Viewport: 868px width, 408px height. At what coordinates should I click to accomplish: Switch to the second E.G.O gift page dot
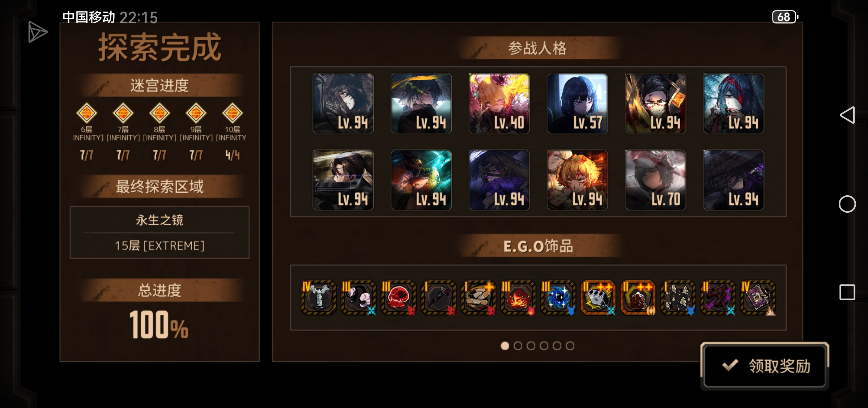[518, 346]
